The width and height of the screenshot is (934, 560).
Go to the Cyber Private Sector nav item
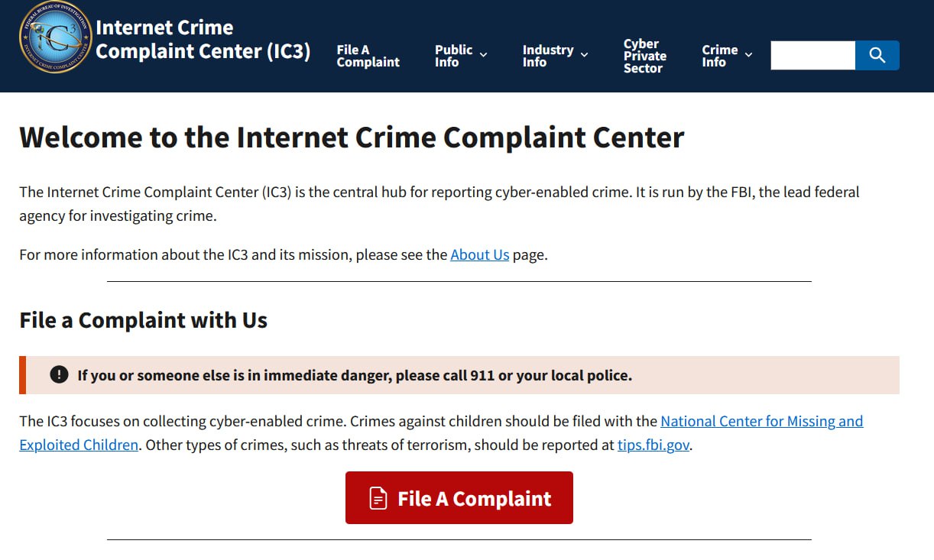point(644,56)
